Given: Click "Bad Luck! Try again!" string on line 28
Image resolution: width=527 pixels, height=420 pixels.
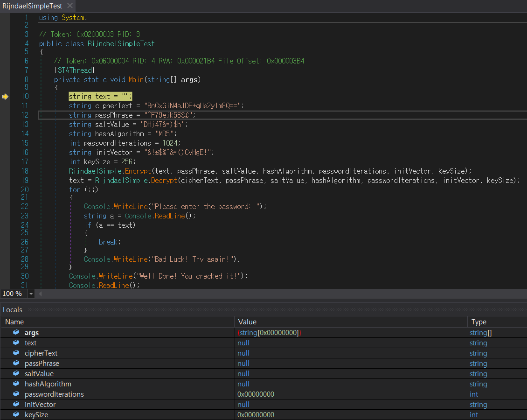Looking at the screenshot, I should click(192, 259).
